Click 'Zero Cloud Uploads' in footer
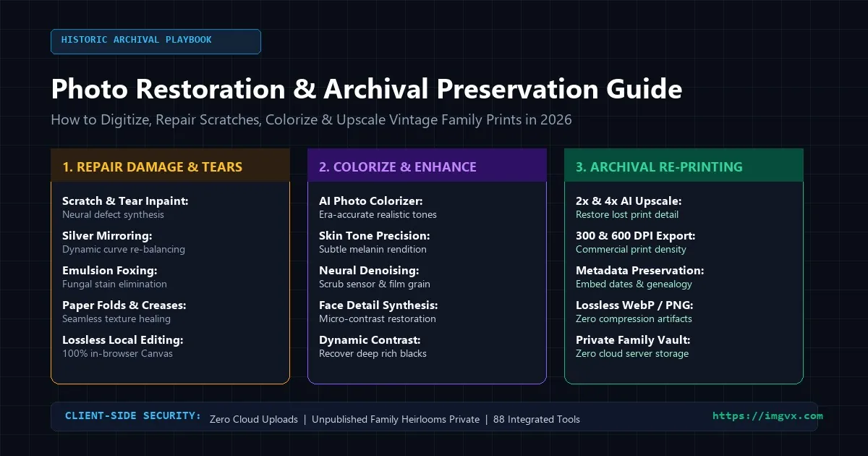 coord(253,419)
